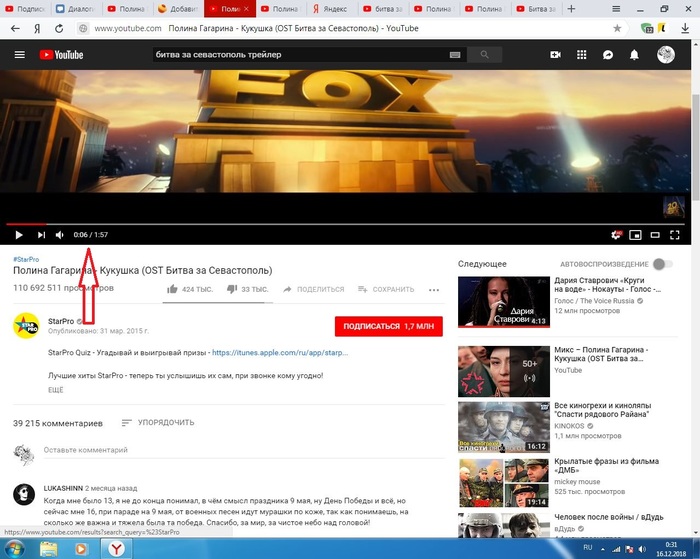Viewport: 700px width, 559px height.
Task: Like the video with thumbs up
Action: (x=173, y=289)
